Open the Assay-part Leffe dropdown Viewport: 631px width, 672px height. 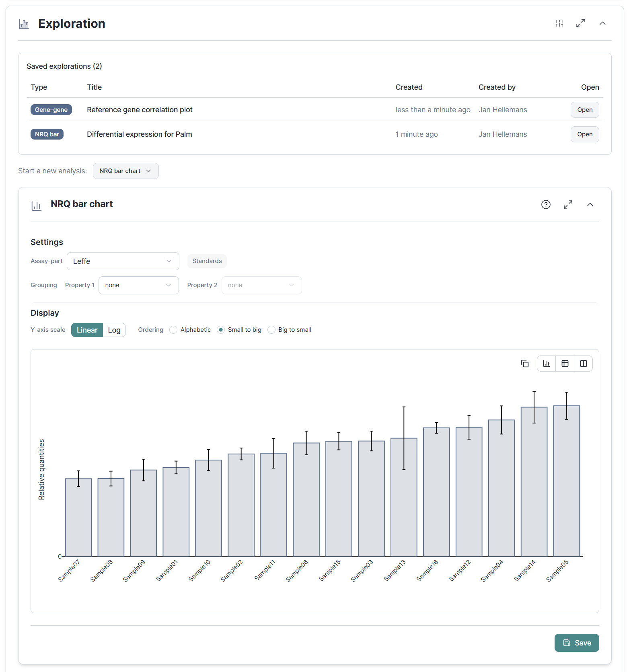[123, 261]
